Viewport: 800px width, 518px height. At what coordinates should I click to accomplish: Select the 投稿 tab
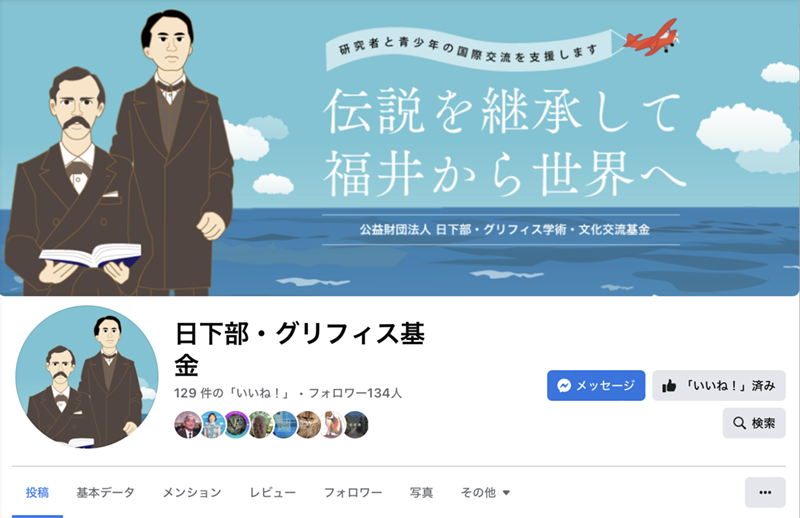37,492
